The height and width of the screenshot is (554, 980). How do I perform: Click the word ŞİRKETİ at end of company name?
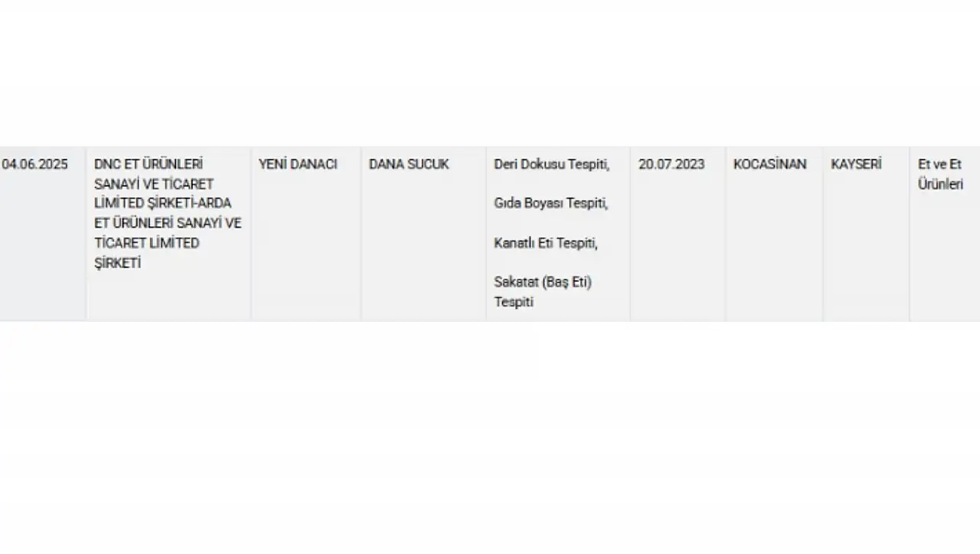coord(118,263)
